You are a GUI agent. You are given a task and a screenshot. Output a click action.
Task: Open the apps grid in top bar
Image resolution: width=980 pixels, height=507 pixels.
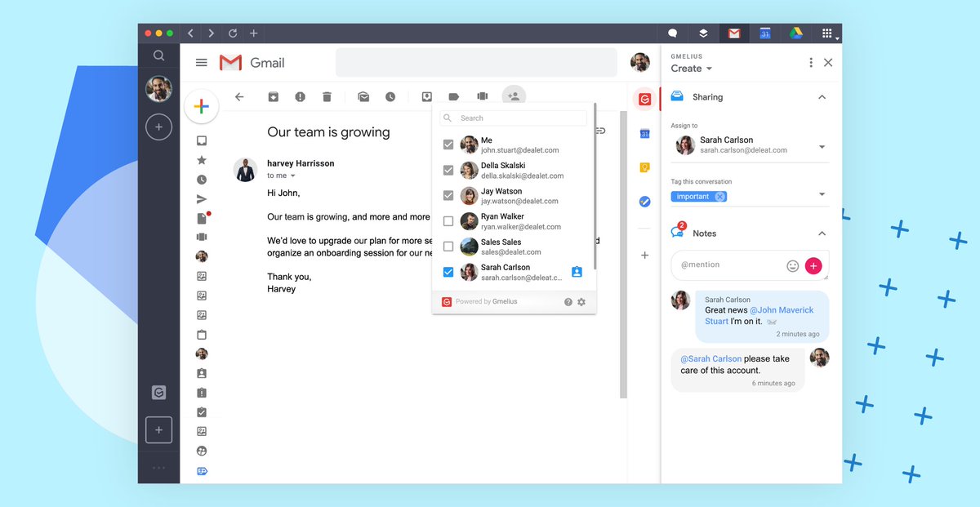827,33
